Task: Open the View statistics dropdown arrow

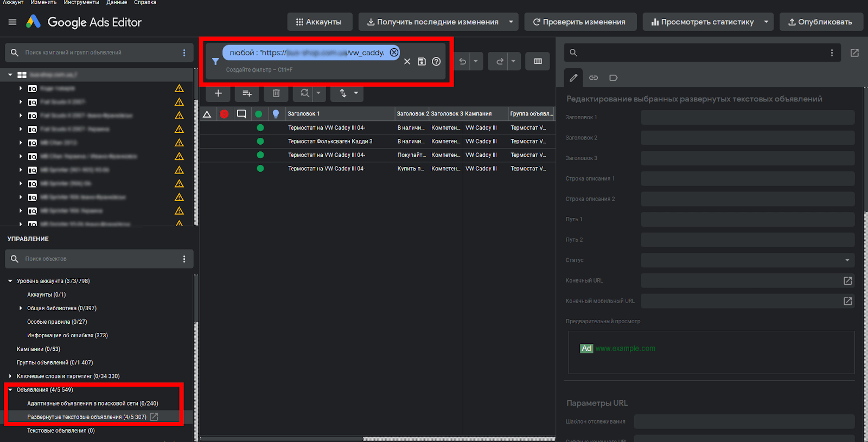Action: [x=766, y=22]
